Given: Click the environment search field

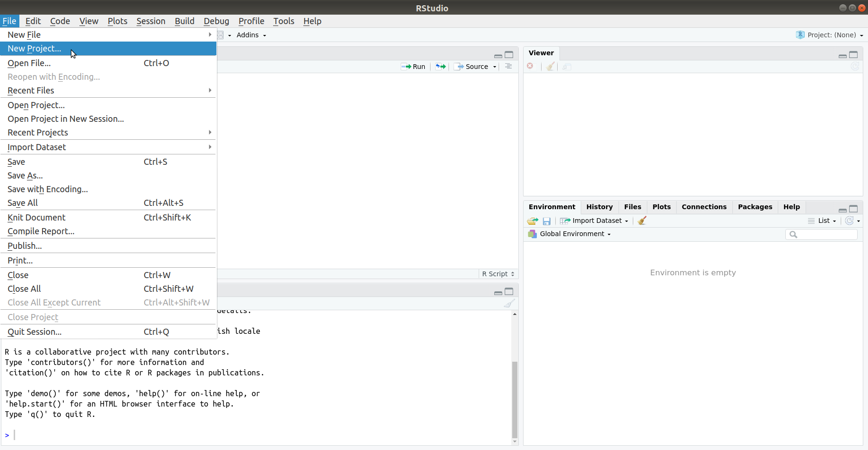Looking at the screenshot, I should (x=825, y=234).
